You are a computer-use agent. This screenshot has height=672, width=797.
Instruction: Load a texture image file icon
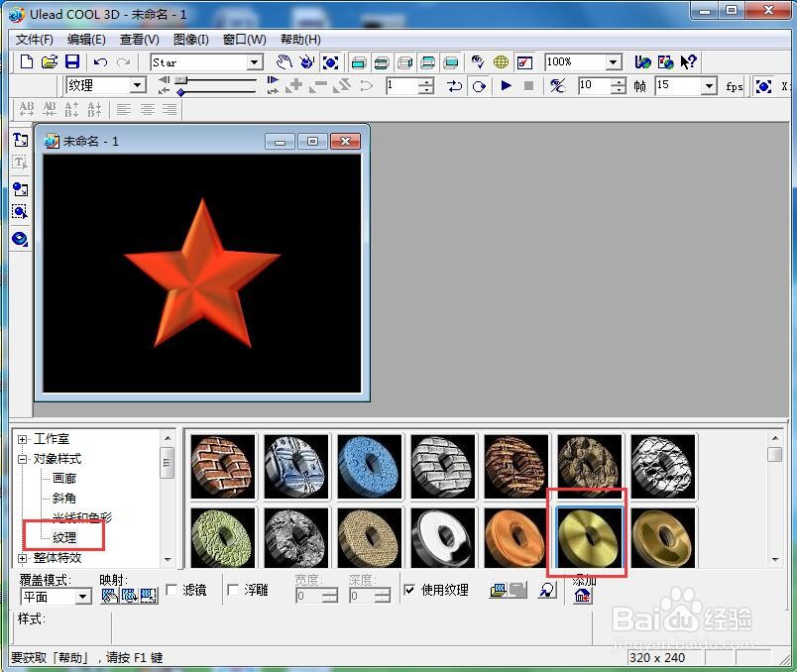coord(499,590)
